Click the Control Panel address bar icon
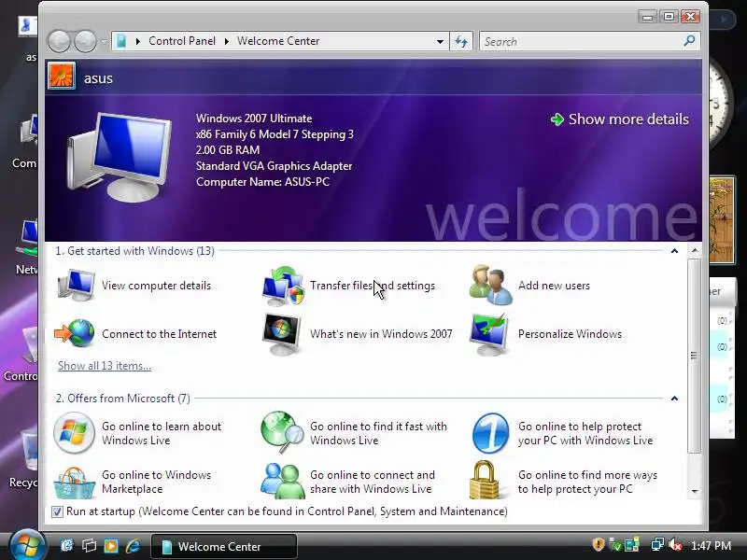The image size is (747, 560). (x=121, y=41)
